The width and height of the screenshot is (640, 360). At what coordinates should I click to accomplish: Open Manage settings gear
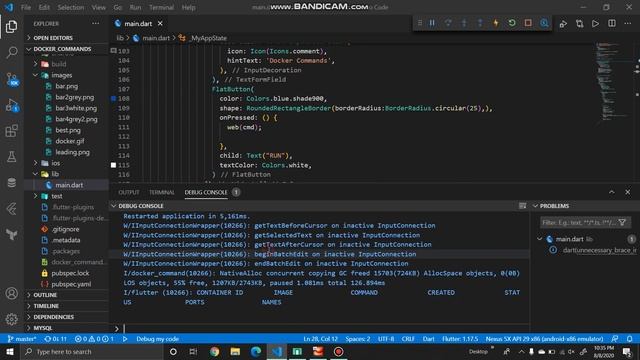[x=11, y=319]
